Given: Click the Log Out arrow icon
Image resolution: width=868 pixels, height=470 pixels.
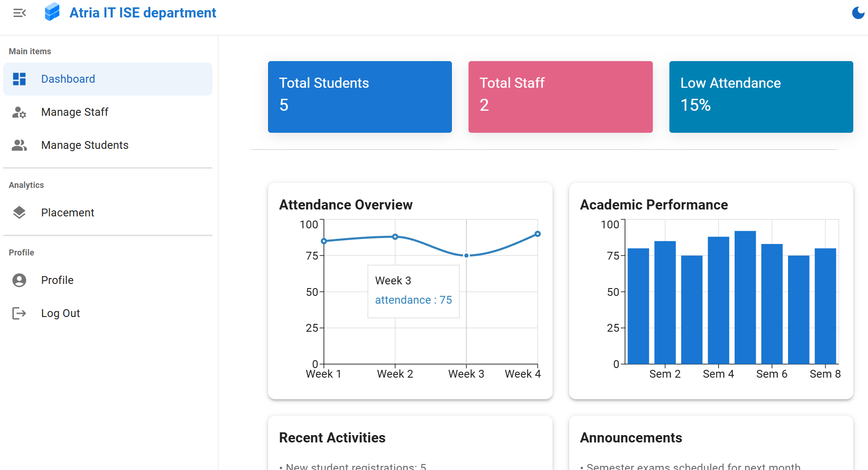Looking at the screenshot, I should (19, 313).
